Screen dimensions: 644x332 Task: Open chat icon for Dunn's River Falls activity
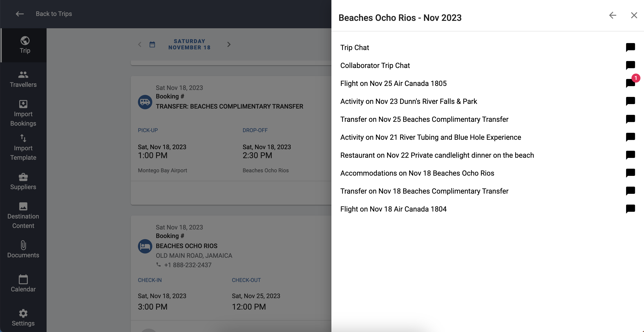point(630,101)
